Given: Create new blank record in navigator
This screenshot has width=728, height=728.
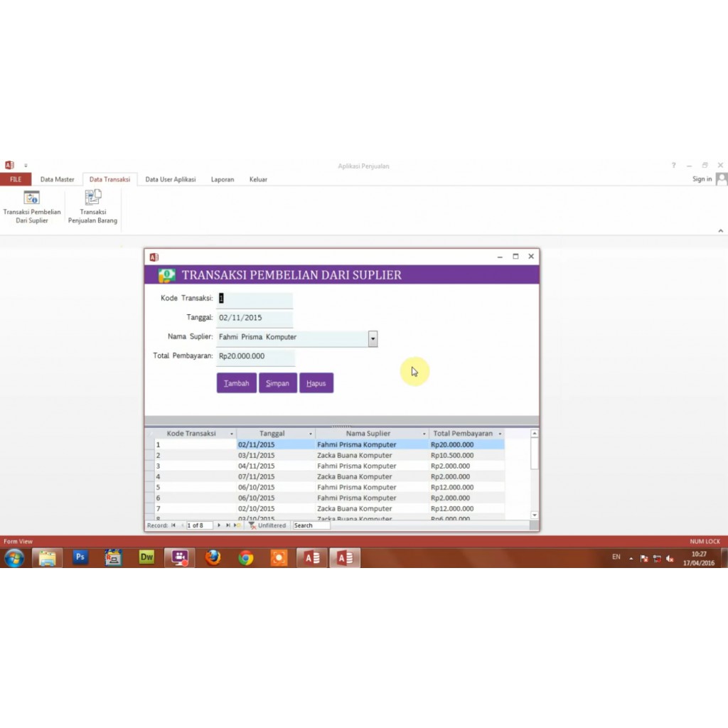Looking at the screenshot, I should pos(237,525).
